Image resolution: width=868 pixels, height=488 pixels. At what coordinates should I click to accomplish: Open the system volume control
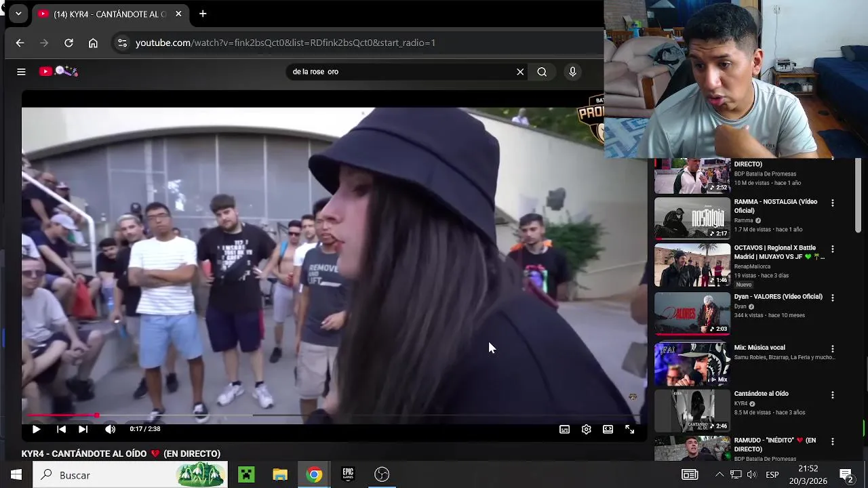[x=751, y=474]
